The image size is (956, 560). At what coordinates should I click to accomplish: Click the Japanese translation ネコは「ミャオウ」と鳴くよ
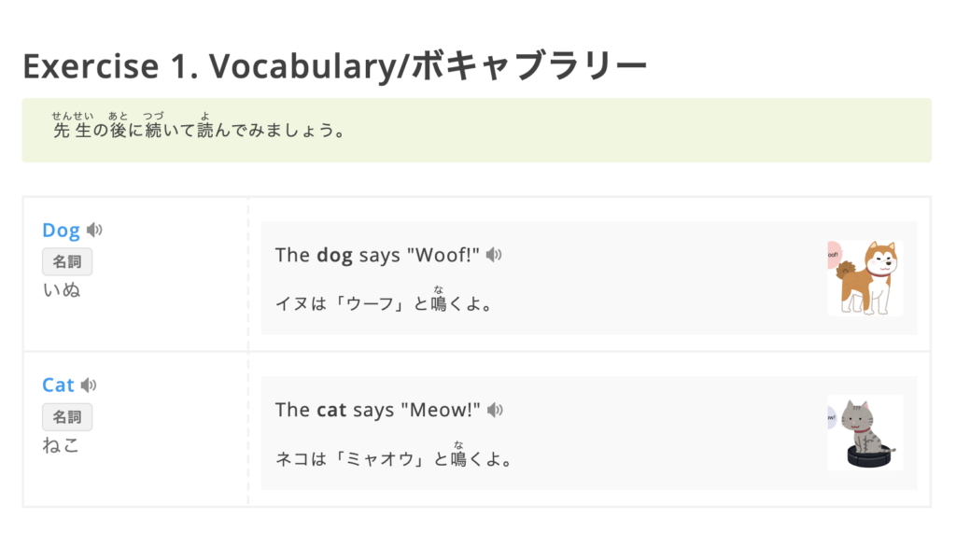pos(393,458)
